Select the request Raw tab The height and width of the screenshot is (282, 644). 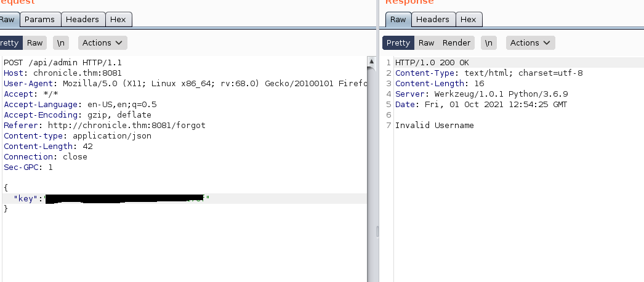pos(8,20)
